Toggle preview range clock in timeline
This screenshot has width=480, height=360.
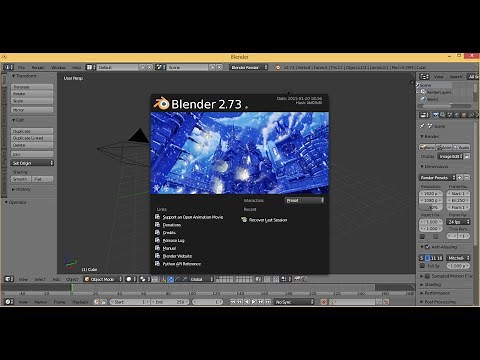pos(96,302)
